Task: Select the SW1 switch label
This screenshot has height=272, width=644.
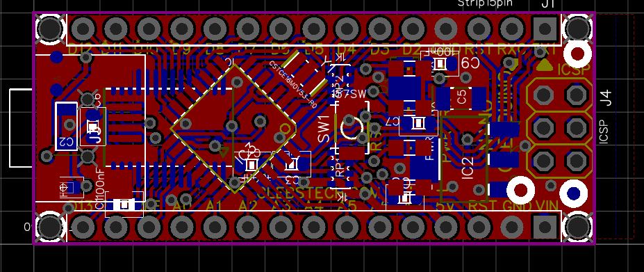Action: [x=324, y=129]
